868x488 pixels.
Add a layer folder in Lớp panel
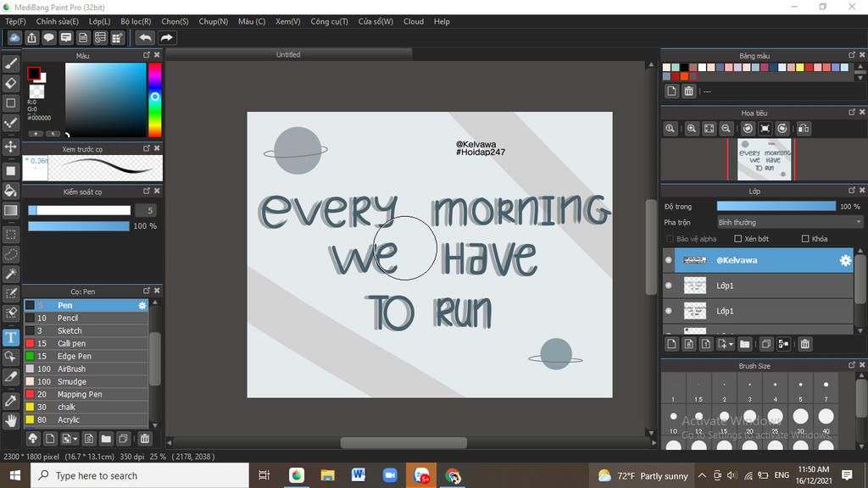point(744,344)
